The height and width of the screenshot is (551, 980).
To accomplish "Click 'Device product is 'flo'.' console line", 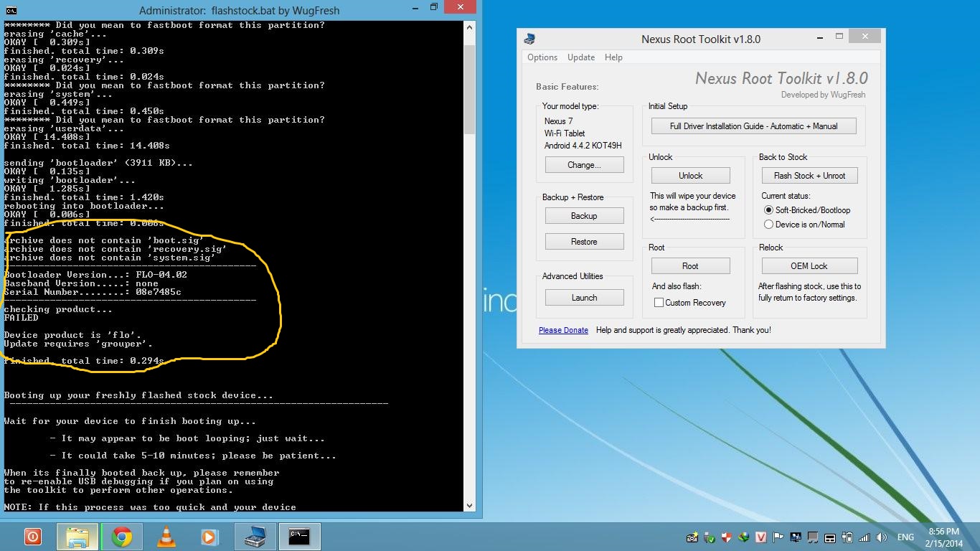I will tap(73, 335).
